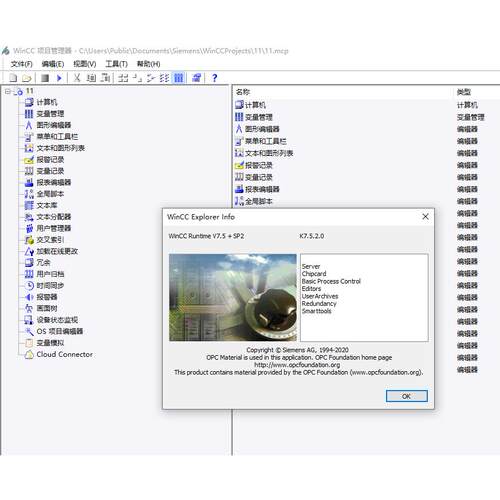Screen dimensions: 500x500
Task: Click the New project toolbar icon
Action: tap(13, 78)
